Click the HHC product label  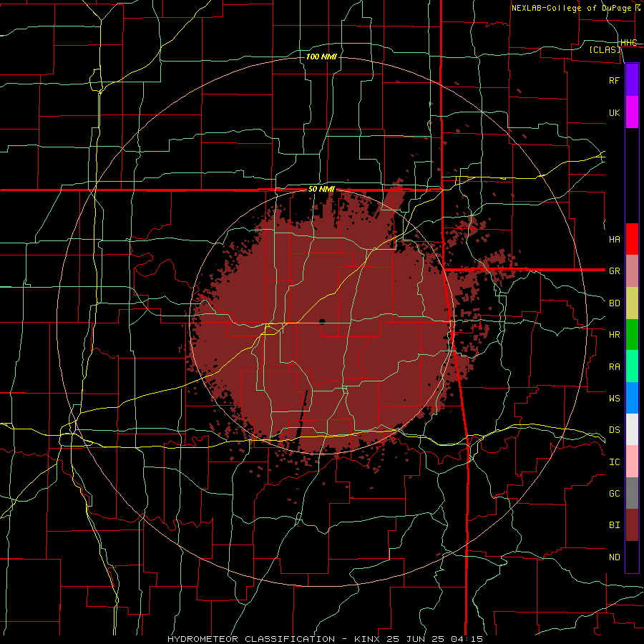(x=629, y=43)
